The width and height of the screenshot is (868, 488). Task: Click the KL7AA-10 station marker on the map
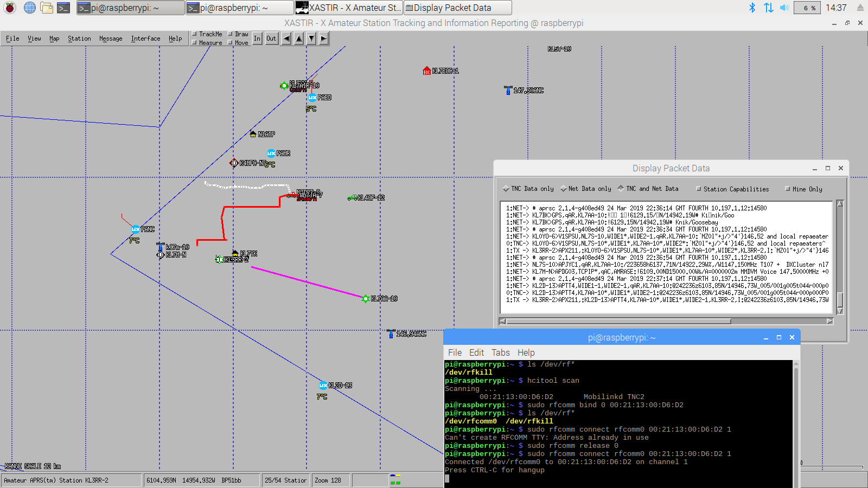pos(366,299)
